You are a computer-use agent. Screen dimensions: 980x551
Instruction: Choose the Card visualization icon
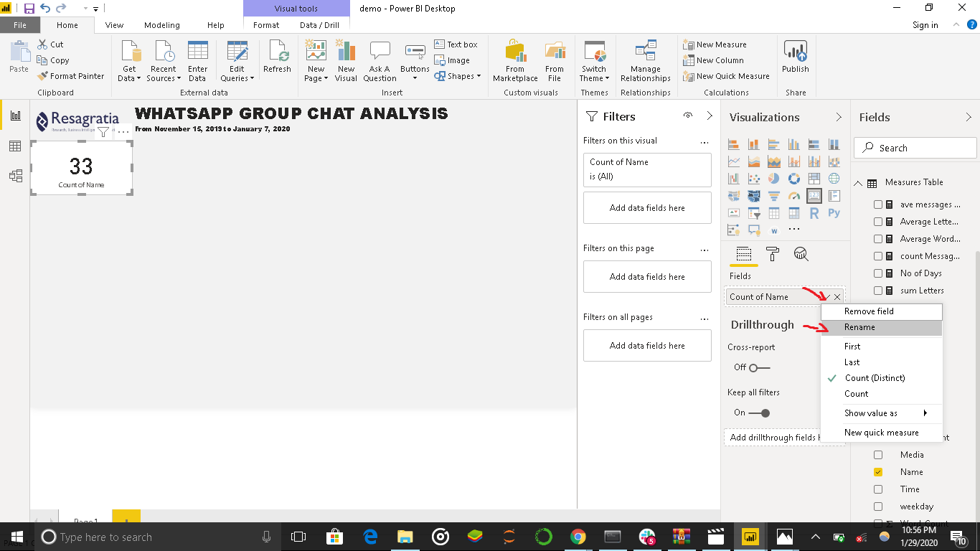814,196
